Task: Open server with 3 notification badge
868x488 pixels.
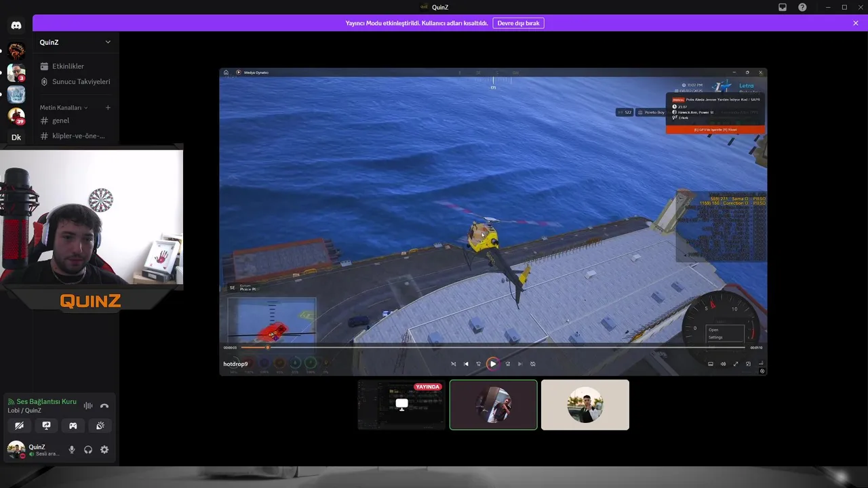Action: click(16, 72)
